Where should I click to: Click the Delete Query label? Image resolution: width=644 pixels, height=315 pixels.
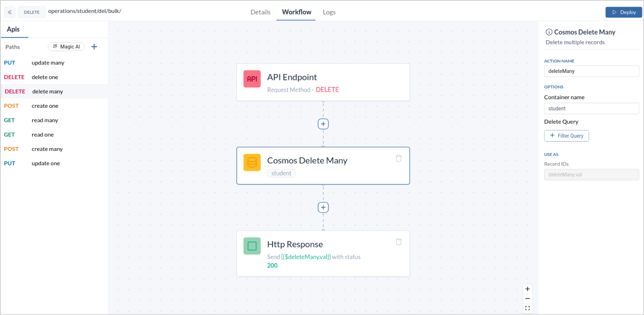tap(561, 122)
